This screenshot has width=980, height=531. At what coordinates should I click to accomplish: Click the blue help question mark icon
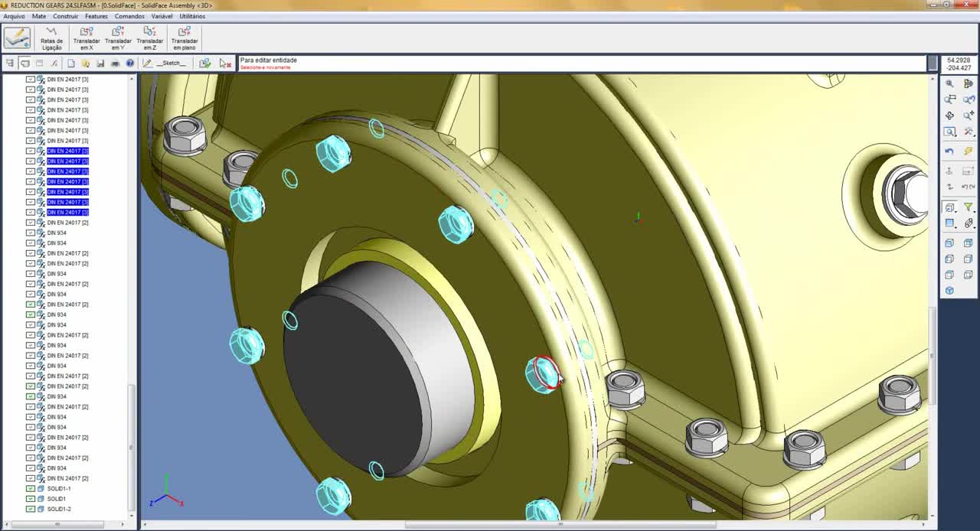click(x=130, y=64)
